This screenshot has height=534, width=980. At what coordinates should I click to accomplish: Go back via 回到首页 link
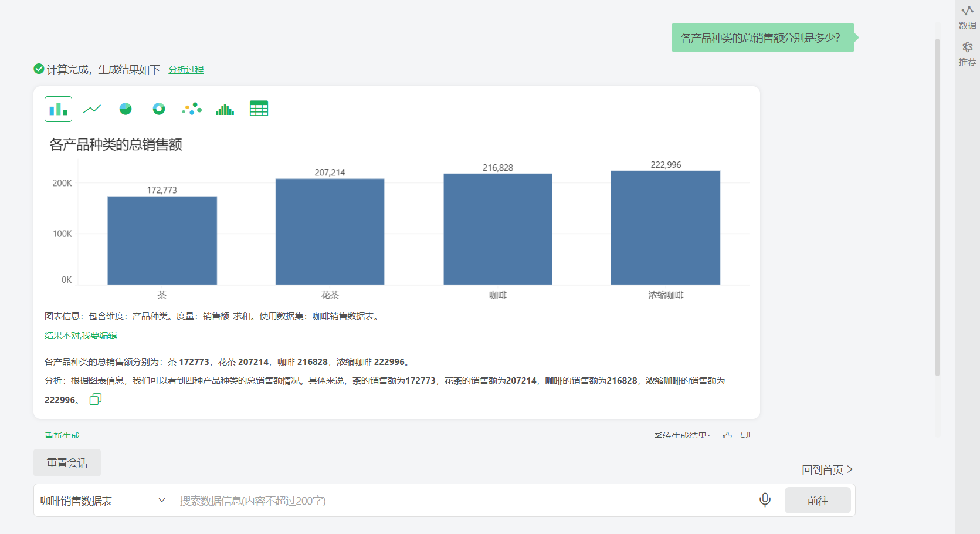[828, 469]
